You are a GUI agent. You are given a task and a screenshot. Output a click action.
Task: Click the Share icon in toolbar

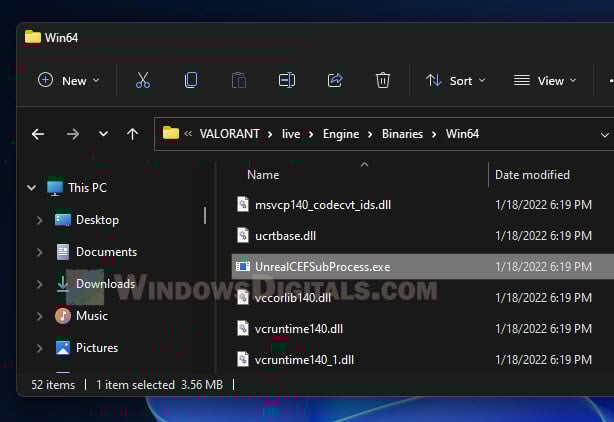click(335, 80)
